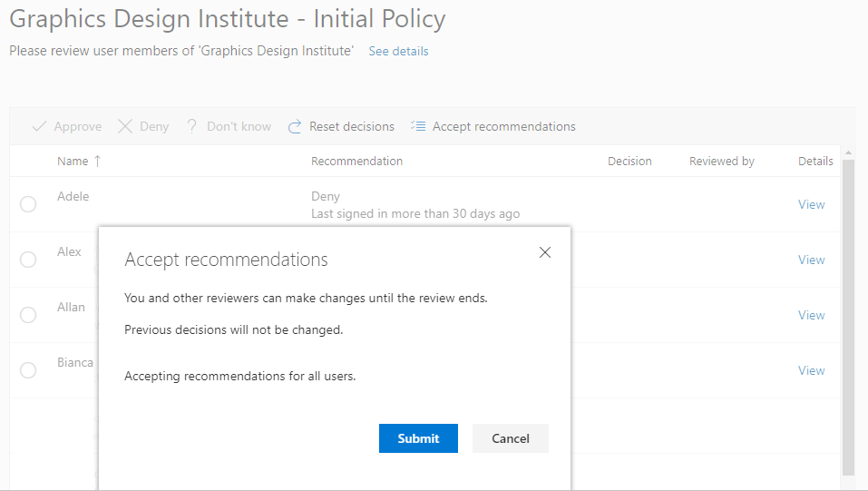Select the radio button for Alex
This screenshot has width=868, height=491.
[28, 260]
